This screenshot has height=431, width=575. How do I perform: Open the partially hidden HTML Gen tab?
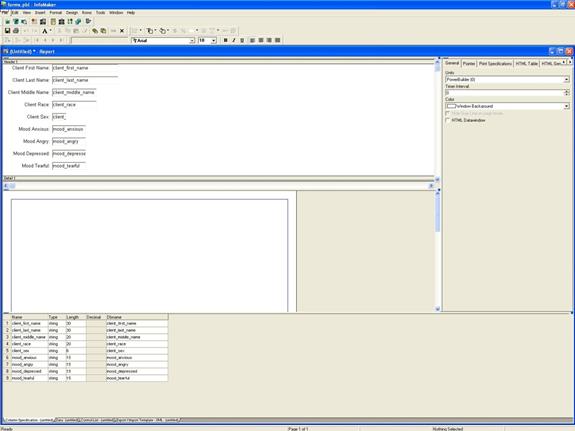point(550,64)
